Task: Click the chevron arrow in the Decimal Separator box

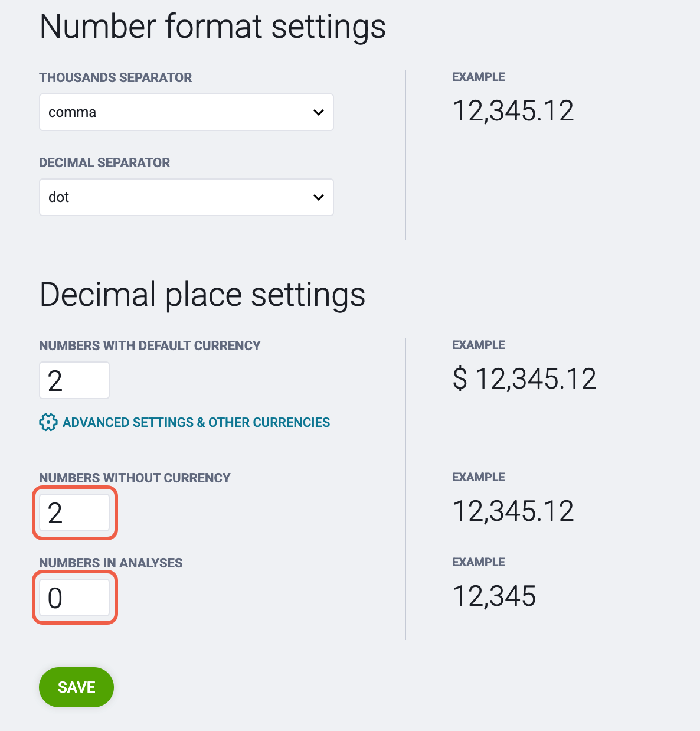Action: pyautogui.click(x=319, y=197)
